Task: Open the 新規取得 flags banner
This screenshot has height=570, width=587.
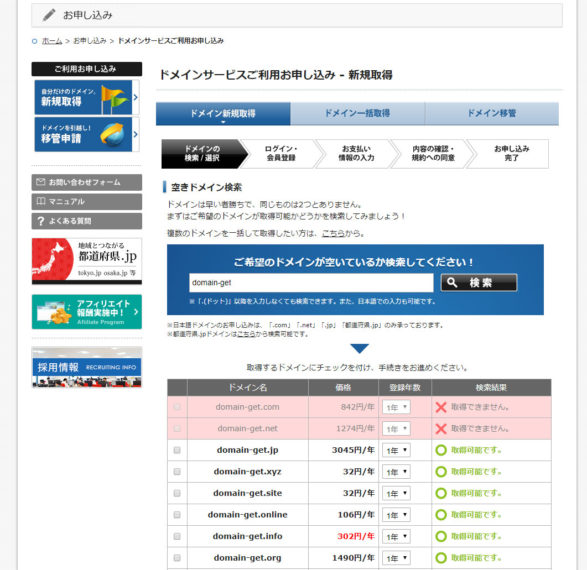Action: pos(86,97)
